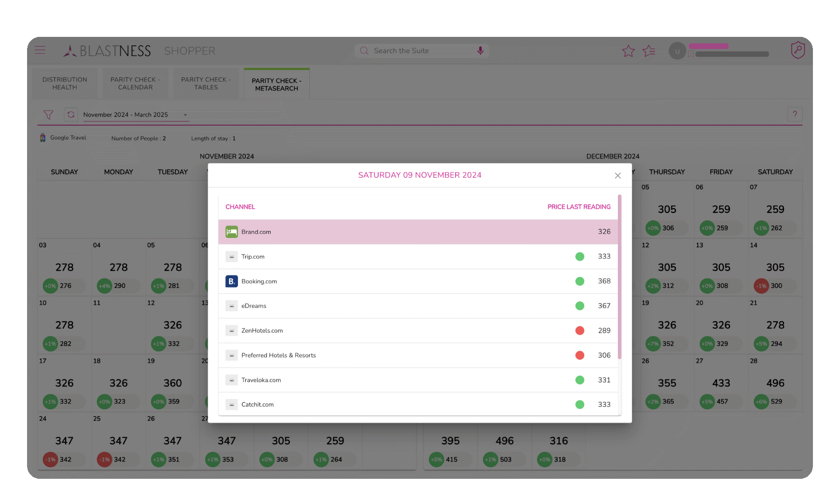The height and width of the screenshot is (504, 840).
Task: Open the hamburger menu
Action: [40, 50]
